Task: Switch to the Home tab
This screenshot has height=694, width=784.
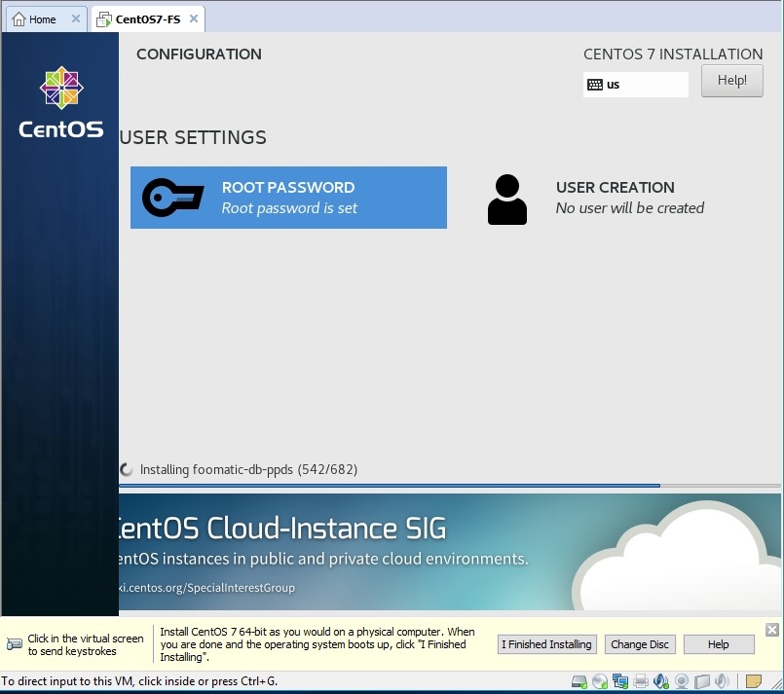Action: [x=35, y=18]
